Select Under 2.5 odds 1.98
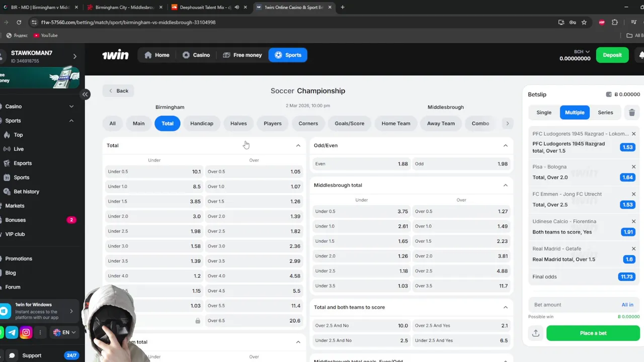Viewport: 644px width, 362px height. pos(154,231)
